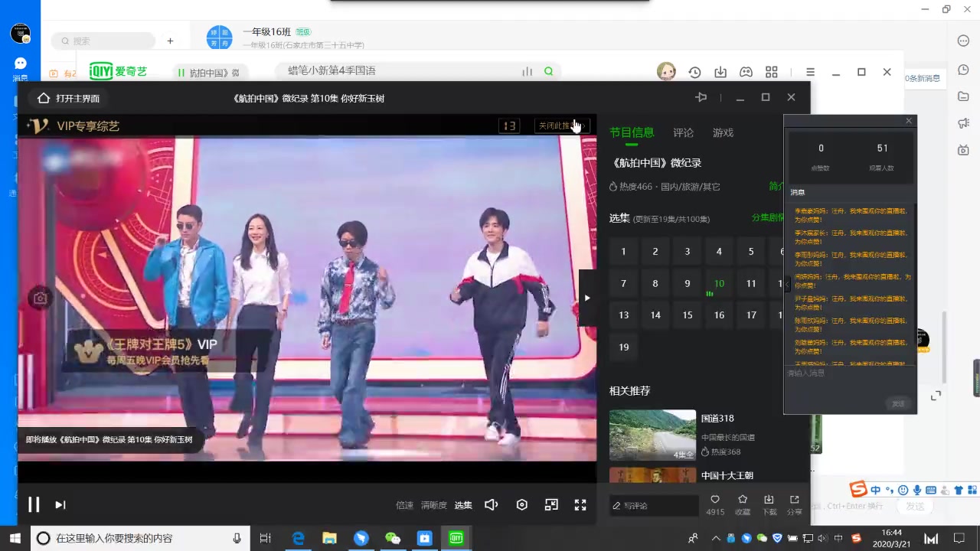This screenshot has height=551, width=980.
Task: Open File Explorer from the taskbar
Action: point(329,538)
